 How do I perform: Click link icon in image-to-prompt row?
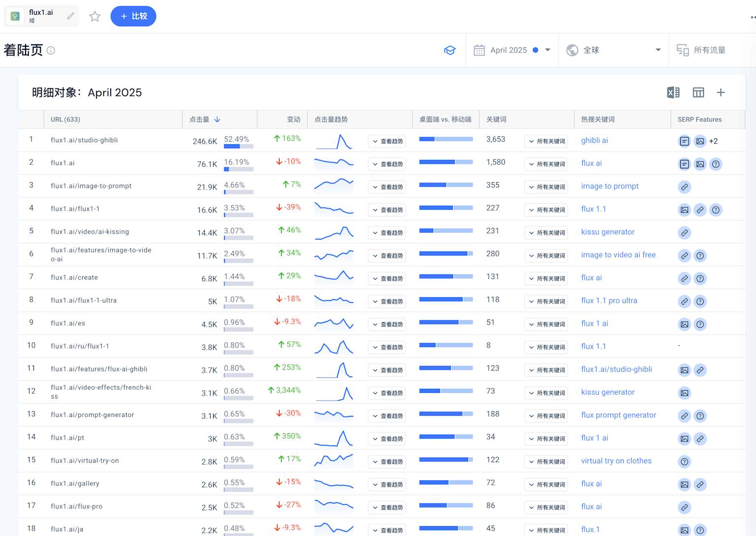685,187
